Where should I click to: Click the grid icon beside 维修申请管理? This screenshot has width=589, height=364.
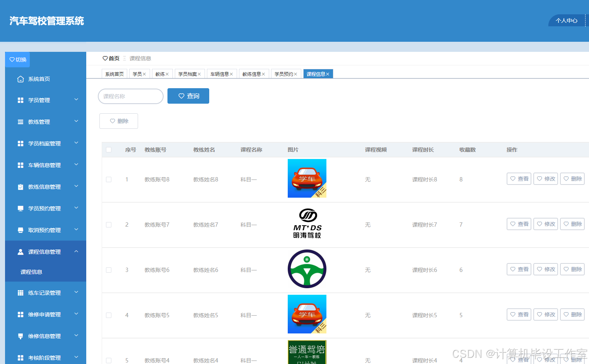(x=20, y=314)
